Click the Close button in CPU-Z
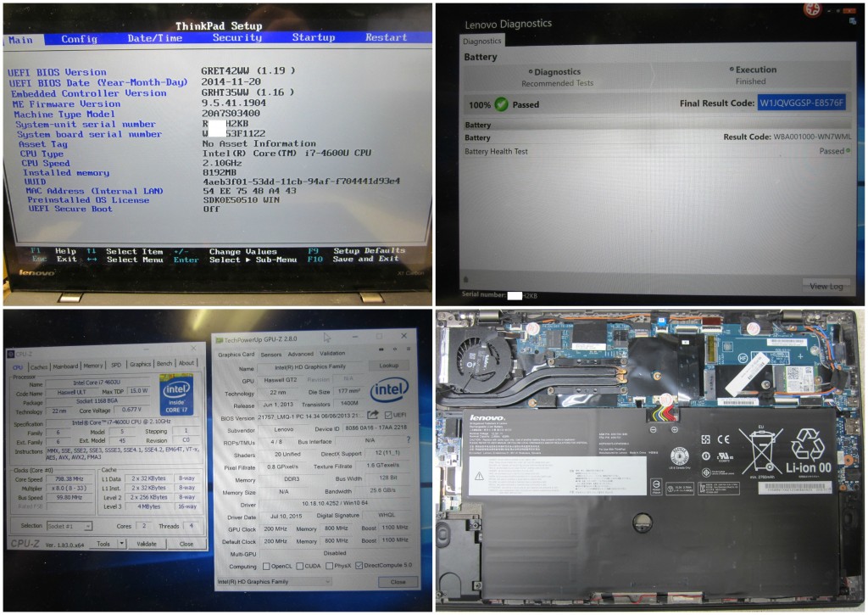 186,544
